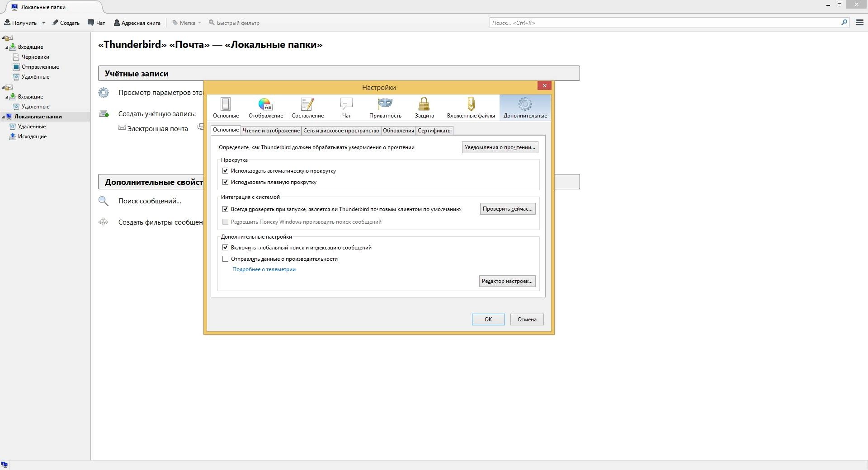Collapse Локальные папки tree node
868x470 pixels.
pyautogui.click(x=3, y=117)
